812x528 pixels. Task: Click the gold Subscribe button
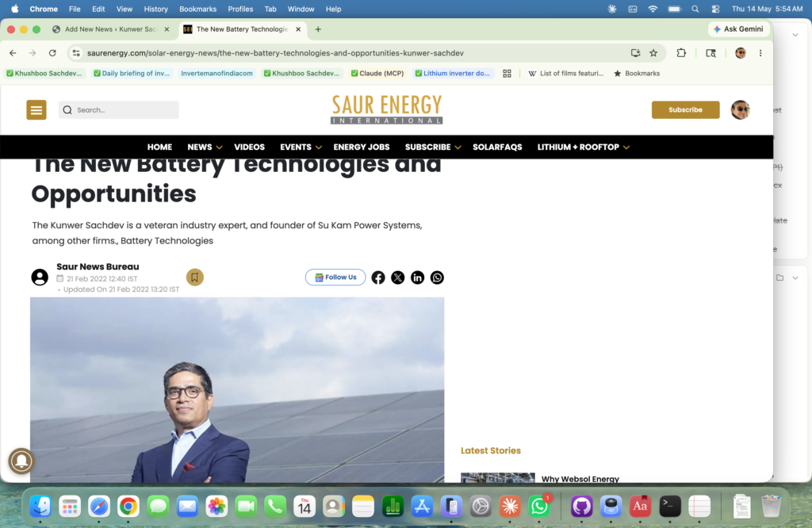click(x=685, y=109)
